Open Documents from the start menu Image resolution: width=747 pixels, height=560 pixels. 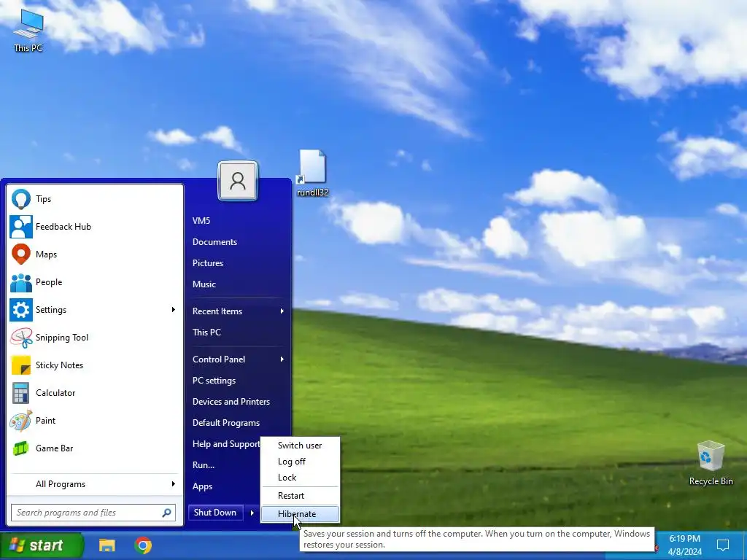tap(215, 242)
